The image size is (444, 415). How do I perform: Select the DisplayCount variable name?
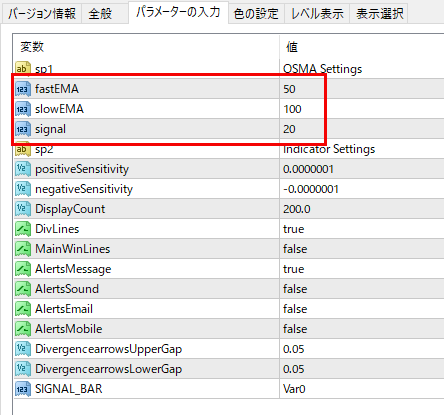[x=70, y=209]
